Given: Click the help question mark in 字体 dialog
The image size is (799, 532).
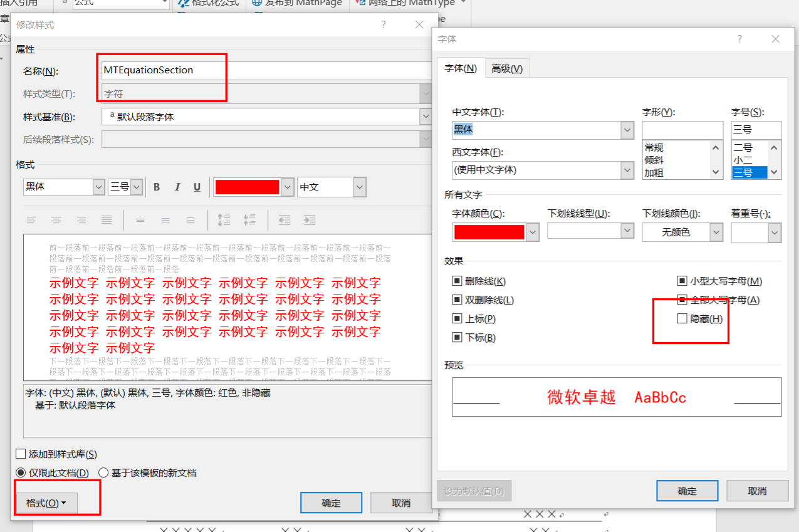Looking at the screenshot, I should pyautogui.click(x=739, y=39).
